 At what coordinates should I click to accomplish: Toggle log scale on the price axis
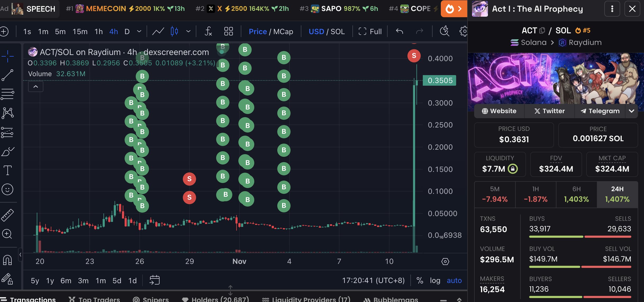click(435, 280)
